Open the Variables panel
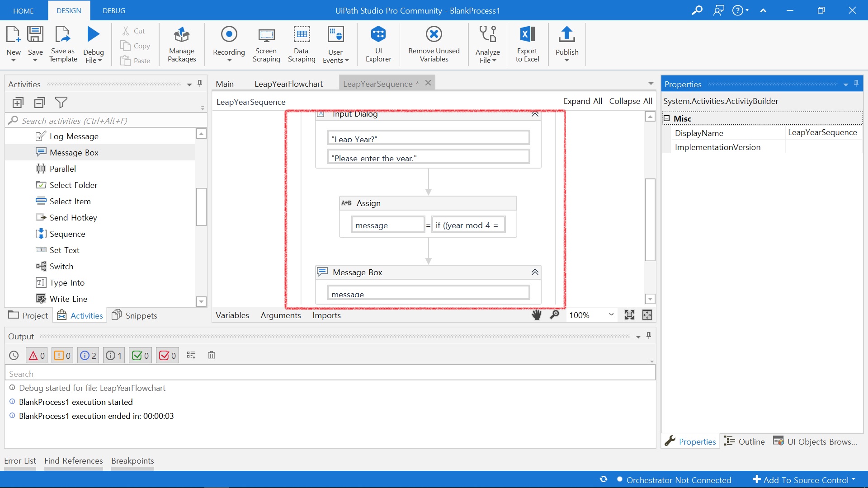 point(232,315)
